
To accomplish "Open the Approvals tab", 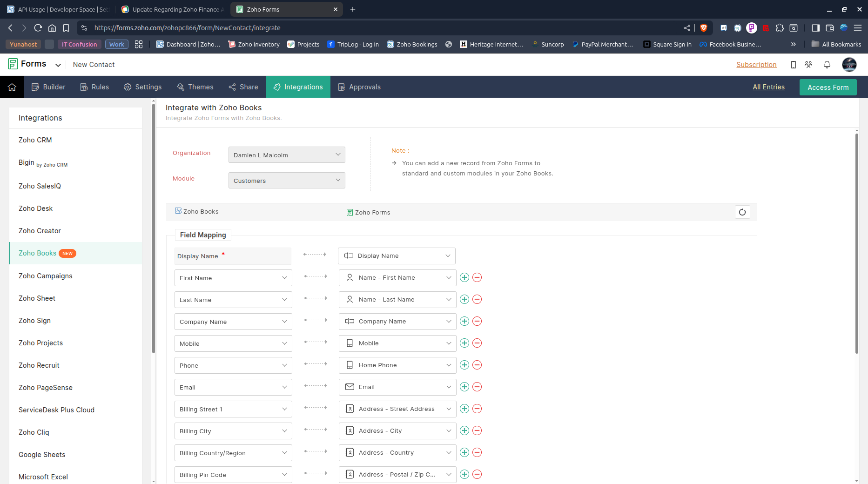I will tap(359, 87).
